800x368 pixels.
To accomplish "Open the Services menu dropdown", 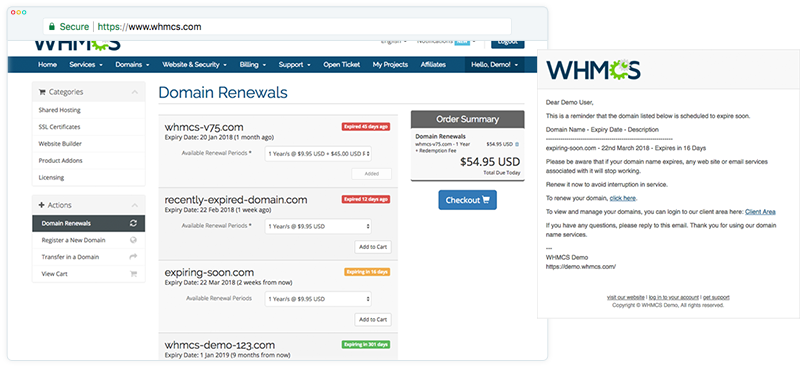I will coord(86,65).
